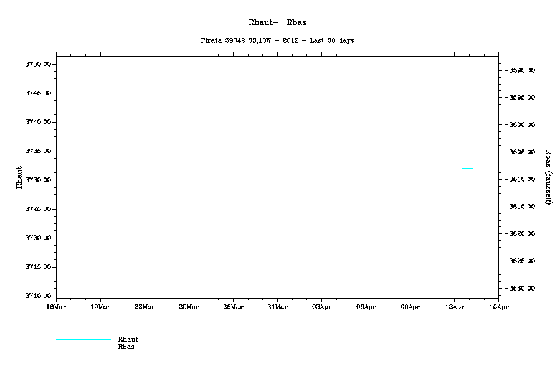
Task: Click the right "Rbas (faussel)" axis title
Action: (x=548, y=177)
